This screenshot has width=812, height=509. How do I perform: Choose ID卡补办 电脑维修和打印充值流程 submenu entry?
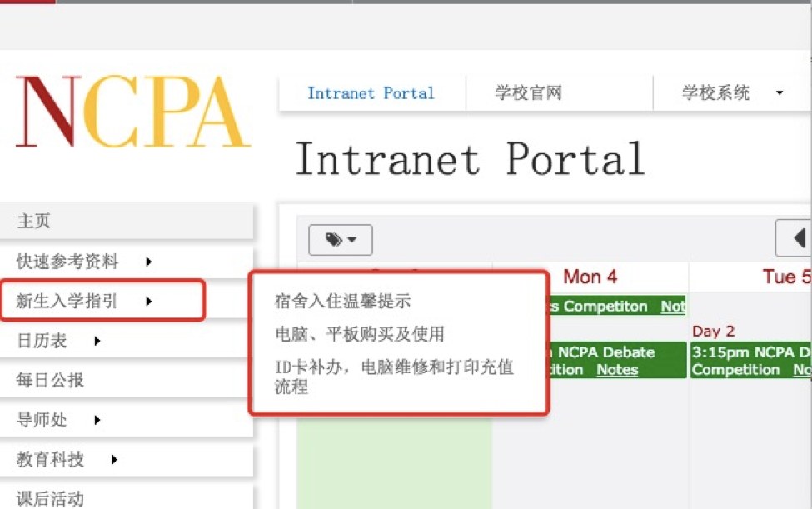pos(395,377)
